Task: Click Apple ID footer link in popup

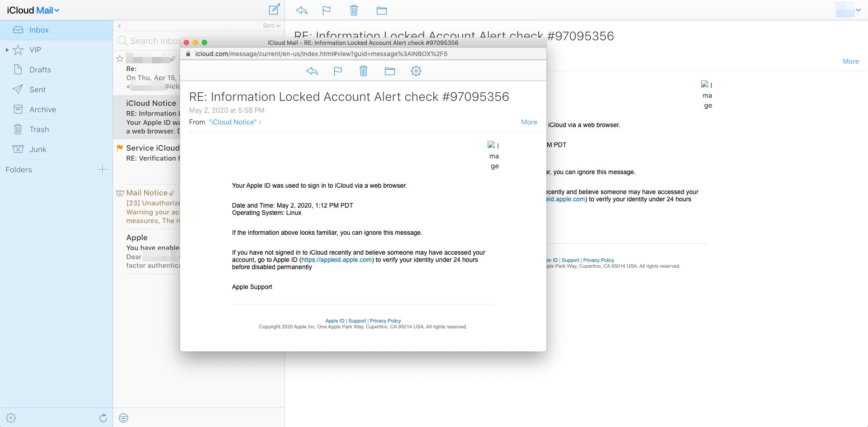Action: [x=335, y=321]
